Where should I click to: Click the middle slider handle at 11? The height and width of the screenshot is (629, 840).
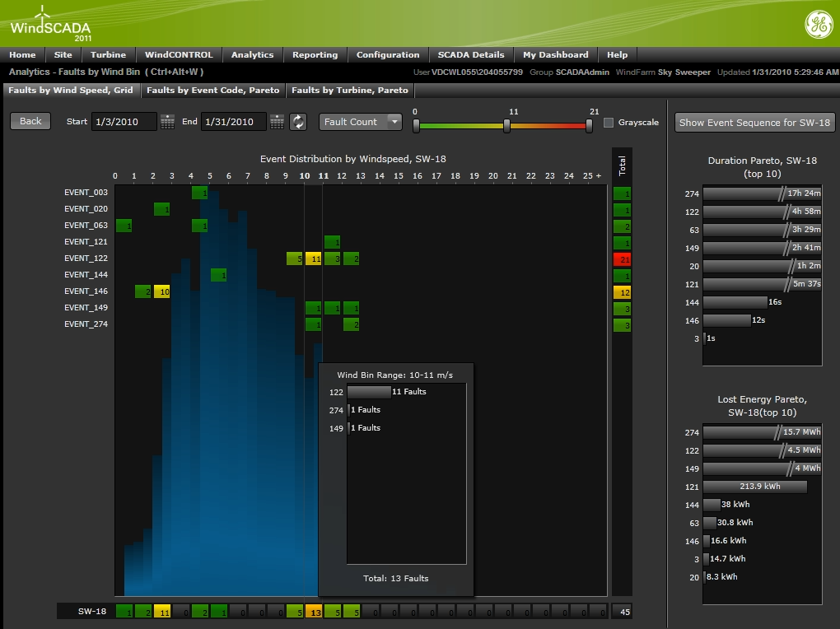(506, 126)
